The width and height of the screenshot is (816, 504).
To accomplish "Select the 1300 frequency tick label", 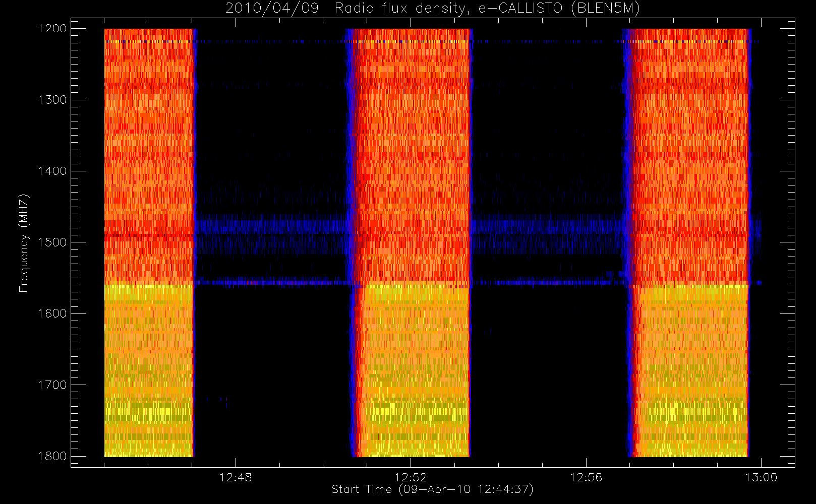I will point(52,100).
